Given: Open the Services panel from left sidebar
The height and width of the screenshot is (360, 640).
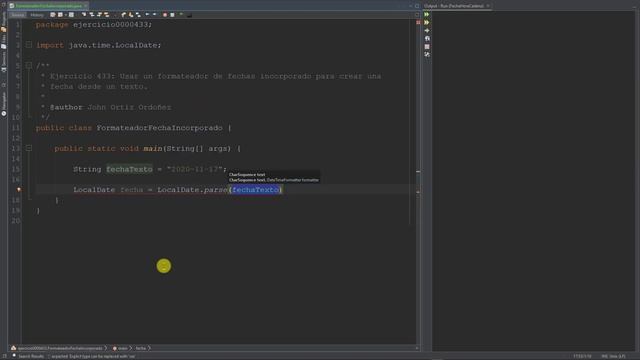Looking at the screenshot, I should coord(4,62).
